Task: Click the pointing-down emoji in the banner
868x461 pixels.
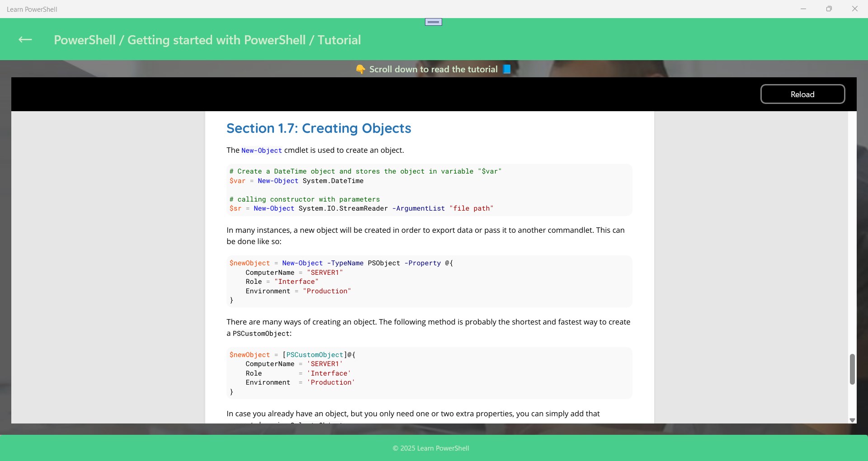Action: click(361, 69)
